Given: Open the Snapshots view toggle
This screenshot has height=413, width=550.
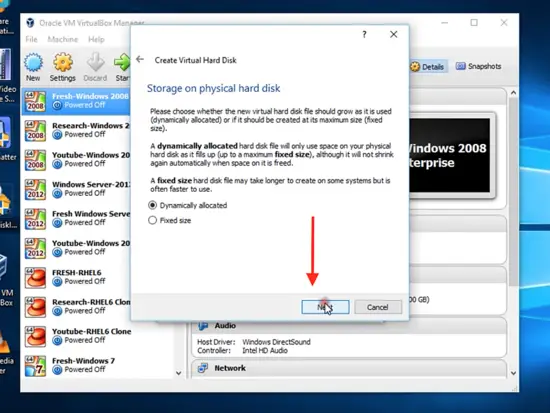Looking at the screenshot, I should point(478,66).
